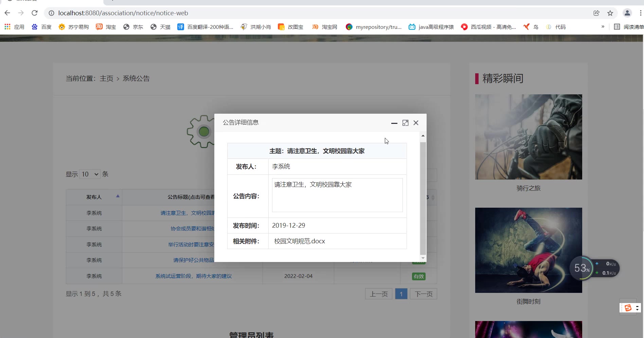This screenshot has height=338, width=644.
Task: Click the dialog's vertical scrollbar
Action: (x=423, y=197)
